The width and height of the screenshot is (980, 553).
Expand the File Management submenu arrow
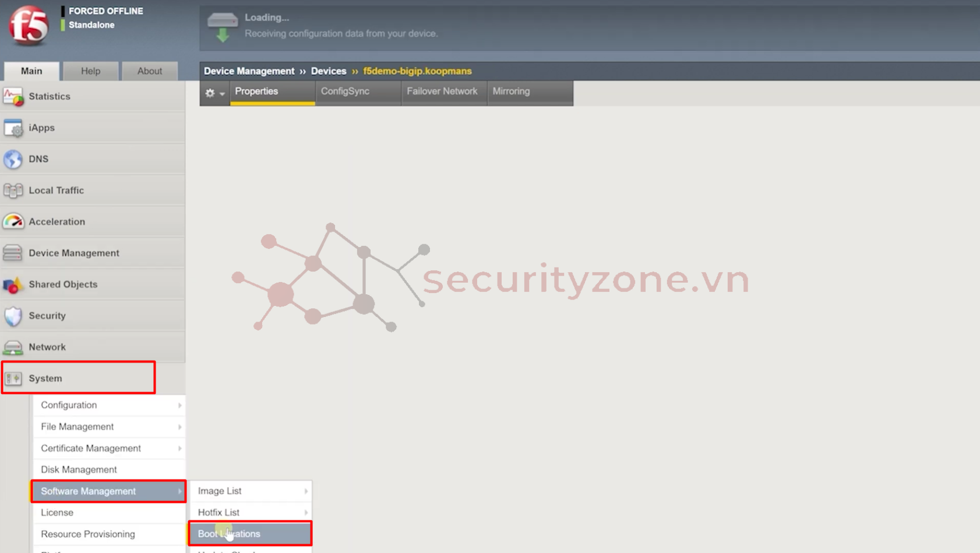(179, 427)
